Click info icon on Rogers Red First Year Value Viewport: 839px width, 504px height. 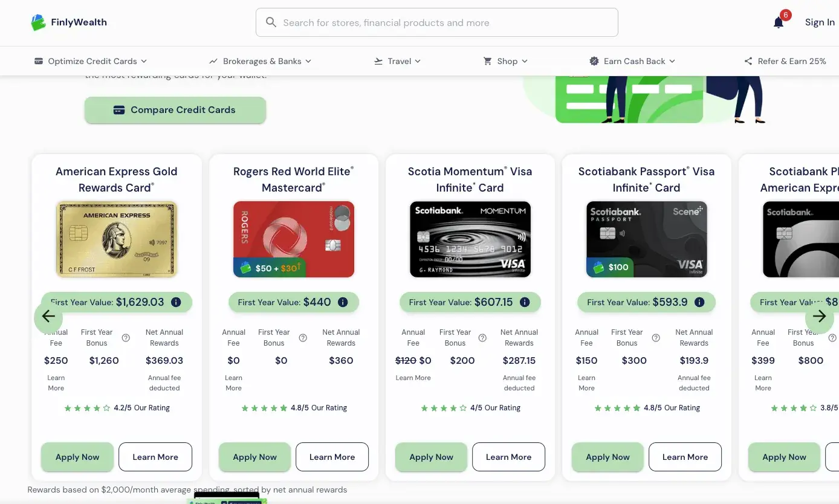(x=343, y=302)
